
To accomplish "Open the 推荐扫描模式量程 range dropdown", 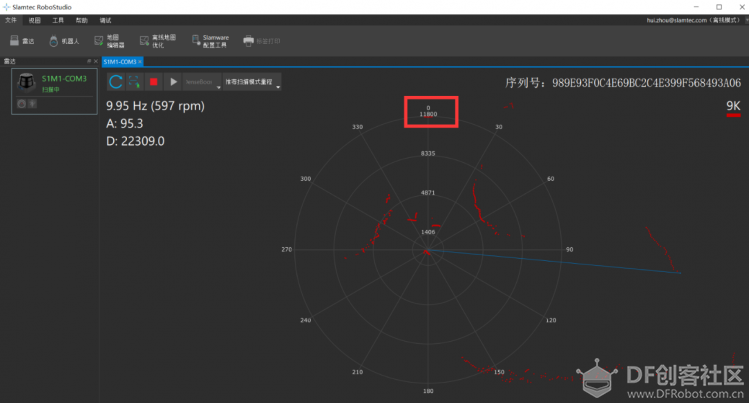I will (x=252, y=82).
